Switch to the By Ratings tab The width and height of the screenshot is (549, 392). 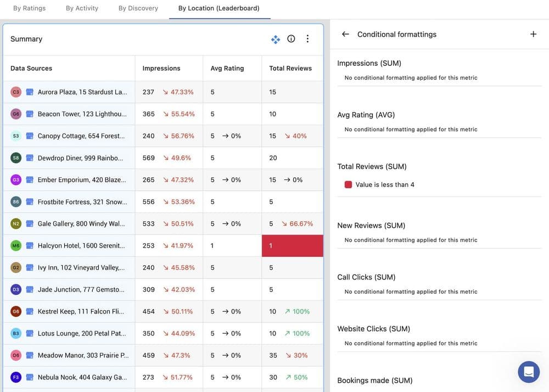[x=30, y=8]
